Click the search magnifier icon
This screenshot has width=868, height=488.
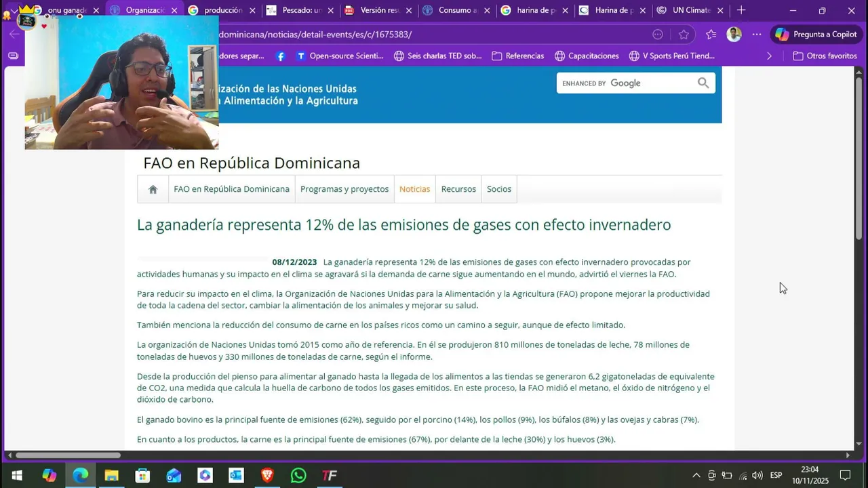(703, 83)
